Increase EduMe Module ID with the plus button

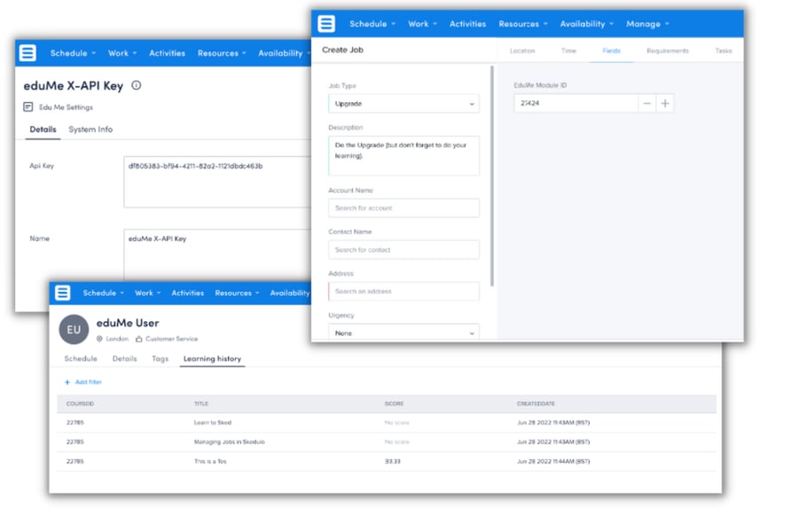tap(665, 104)
